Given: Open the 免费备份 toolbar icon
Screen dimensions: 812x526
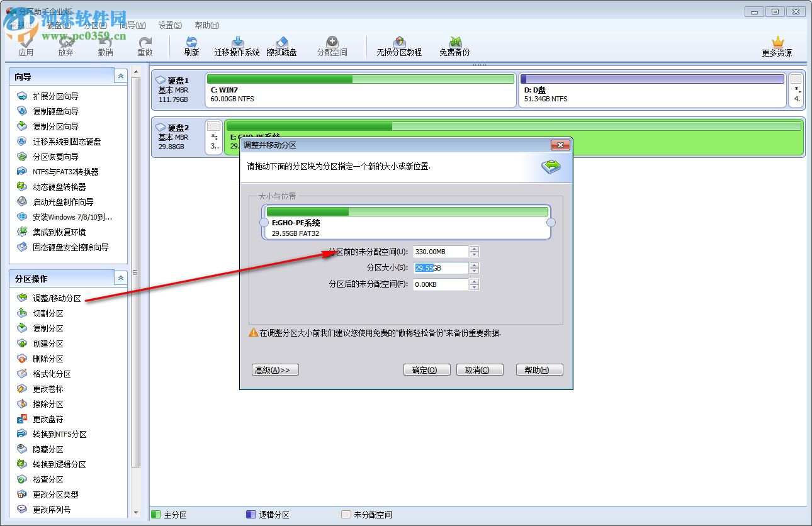Looking at the screenshot, I should click(454, 45).
